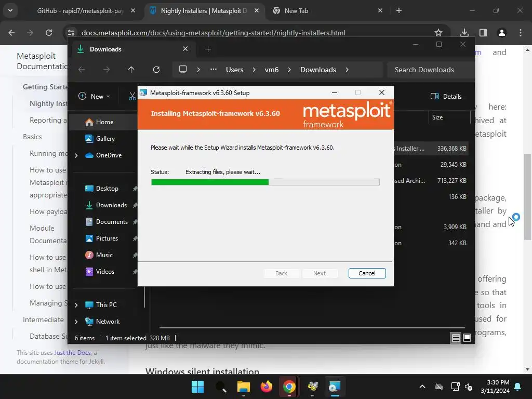The width and height of the screenshot is (532, 399).
Task: Click Users breadcrumb segment
Action: coord(234,70)
